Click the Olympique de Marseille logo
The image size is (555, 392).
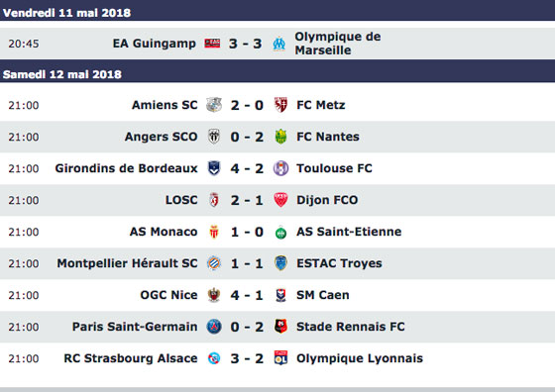tap(278, 44)
